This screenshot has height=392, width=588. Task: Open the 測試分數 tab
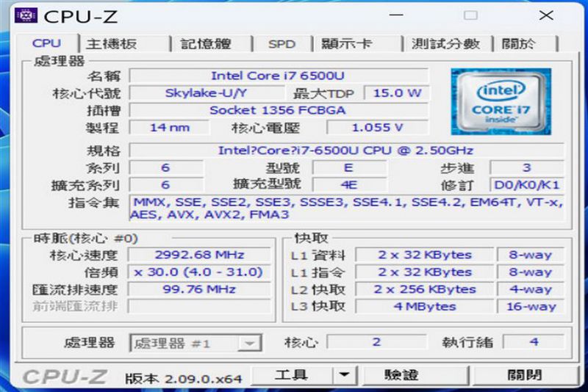pos(447,44)
